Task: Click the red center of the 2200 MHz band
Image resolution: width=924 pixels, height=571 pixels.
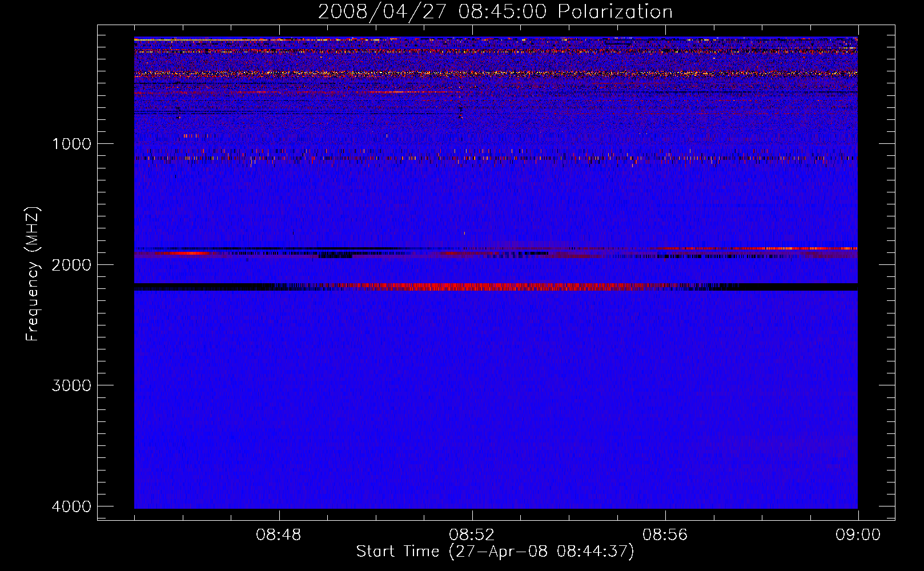Action: click(485, 287)
